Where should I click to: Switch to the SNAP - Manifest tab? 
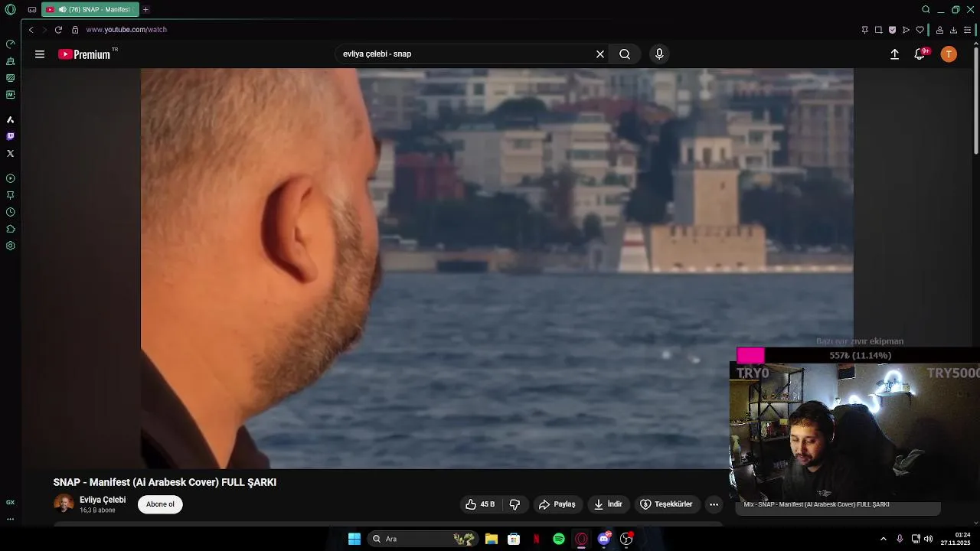90,10
